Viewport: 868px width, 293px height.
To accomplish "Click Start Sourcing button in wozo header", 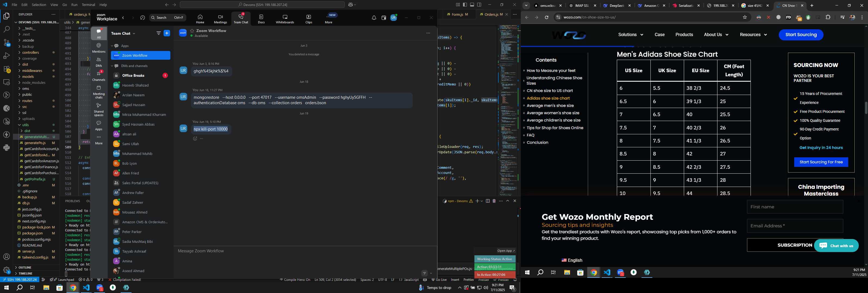I will [801, 35].
